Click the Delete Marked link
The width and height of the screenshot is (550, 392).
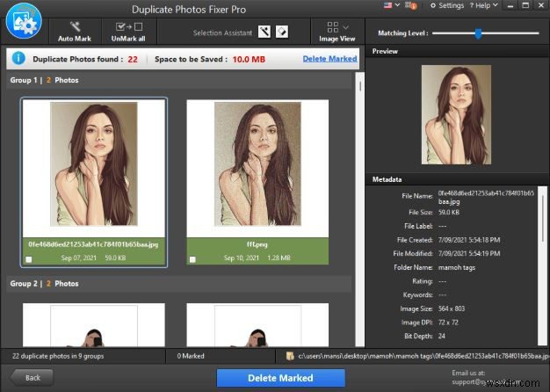[x=329, y=59]
